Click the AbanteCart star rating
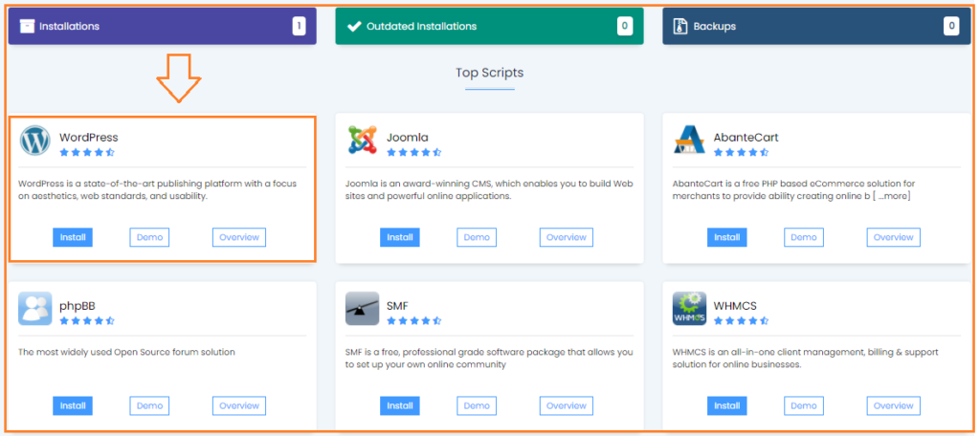 [x=742, y=152]
